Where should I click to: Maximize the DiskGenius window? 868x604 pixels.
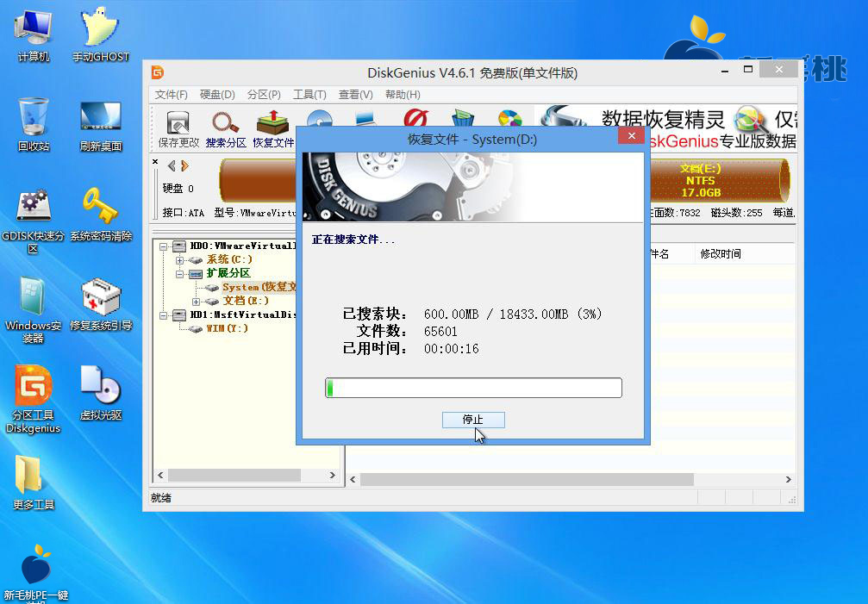(x=748, y=70)
